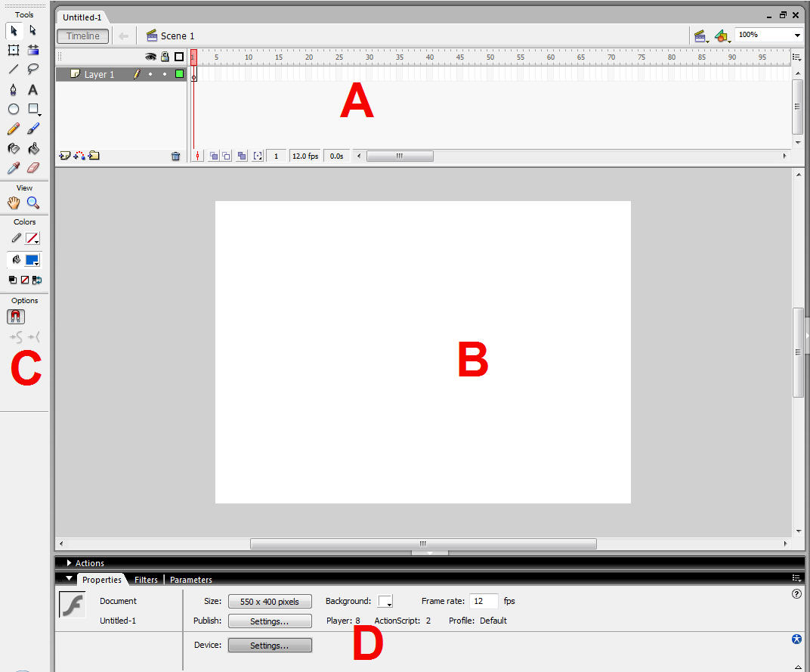Screen dimensions: 810x672
Task: Choose the Text tool
Action: (x=33, y=89)
